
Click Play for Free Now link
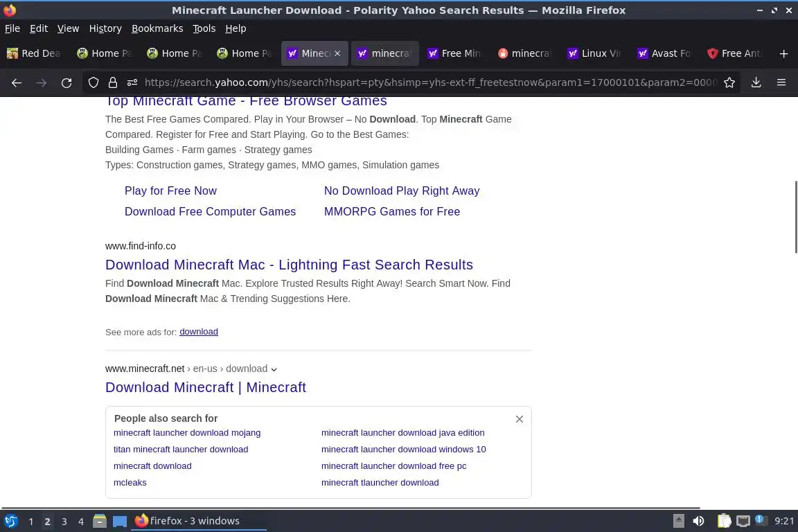pos(170,191)
